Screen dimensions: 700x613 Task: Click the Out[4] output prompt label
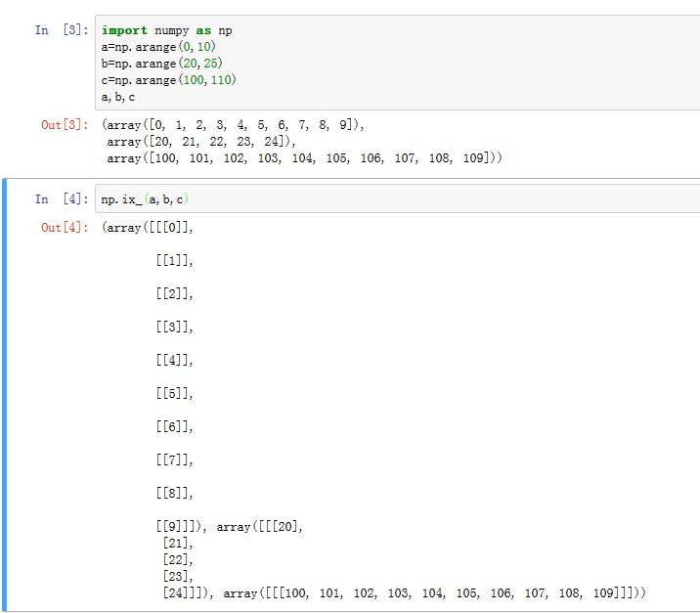[65, 228]
